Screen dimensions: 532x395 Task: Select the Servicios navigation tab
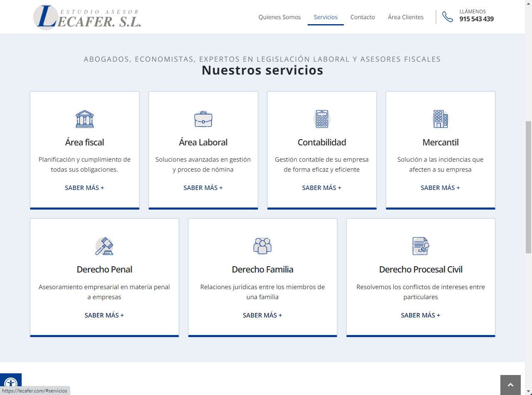point(326,17)
